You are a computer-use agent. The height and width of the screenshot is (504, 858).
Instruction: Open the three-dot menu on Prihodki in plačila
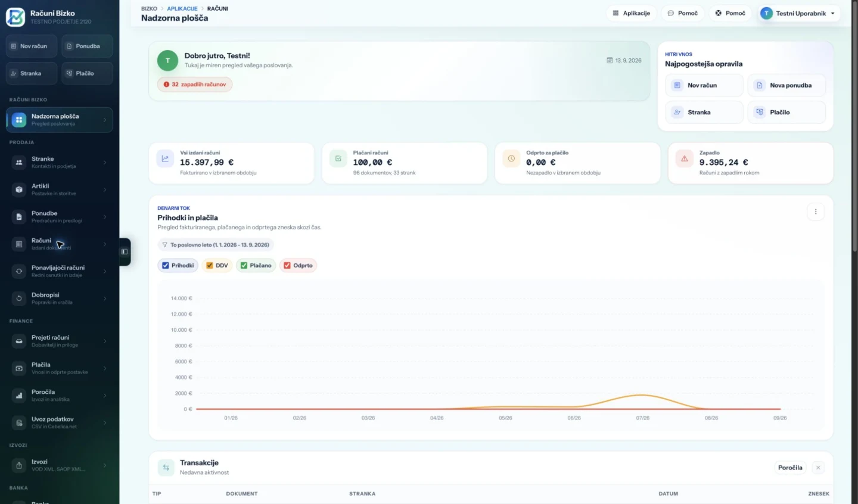point(816,211)
